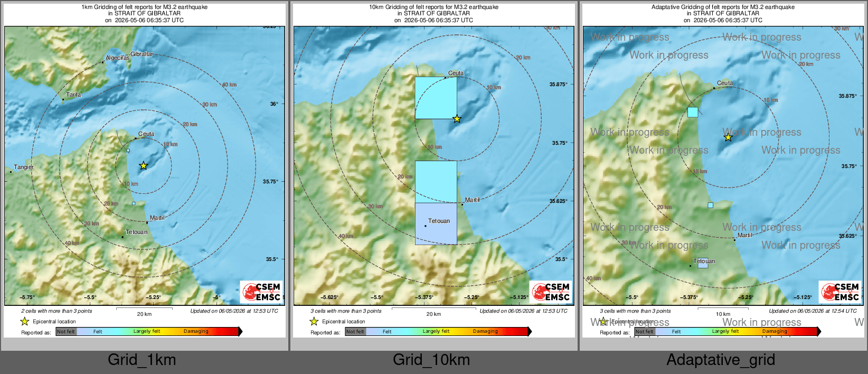Click the Ceuta label on the Grid_10km map

456,73
